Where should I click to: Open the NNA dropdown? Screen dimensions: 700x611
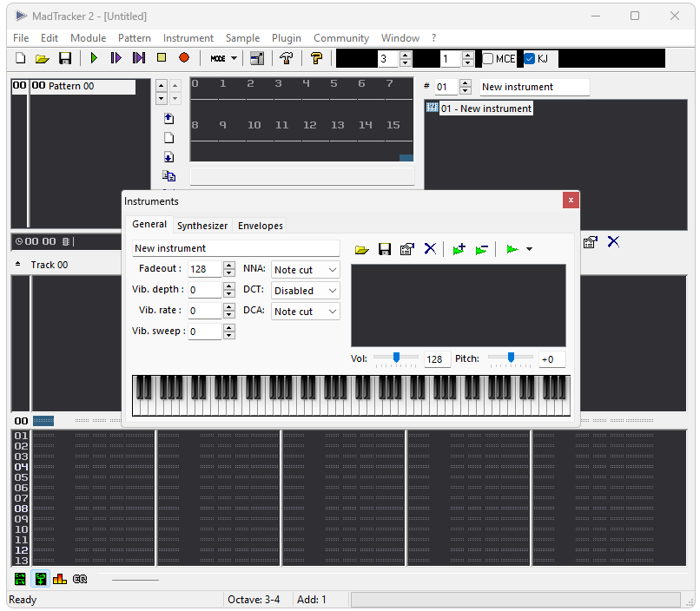(x=306, y=270)
